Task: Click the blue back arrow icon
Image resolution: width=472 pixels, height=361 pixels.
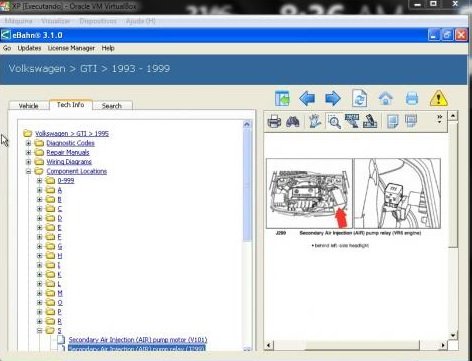Action: (307, 99)
